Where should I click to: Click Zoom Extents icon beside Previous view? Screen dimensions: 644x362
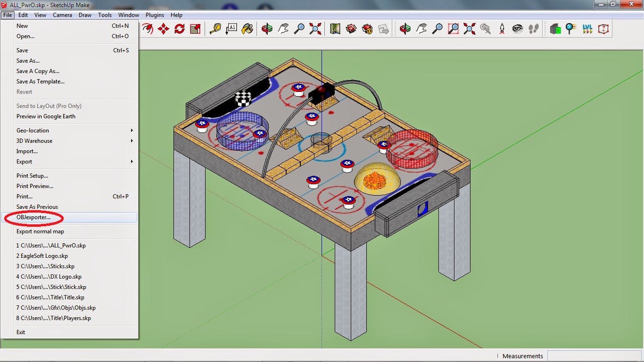coord(469,29)
